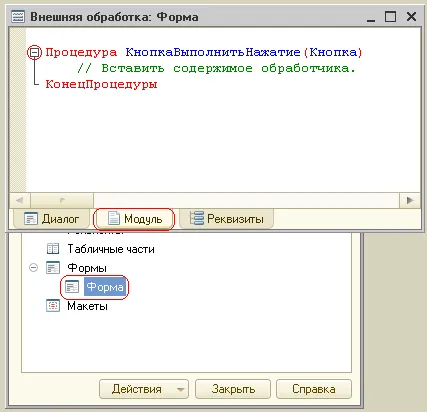Click the Реквизиты tab list icon

click(197, 218)
